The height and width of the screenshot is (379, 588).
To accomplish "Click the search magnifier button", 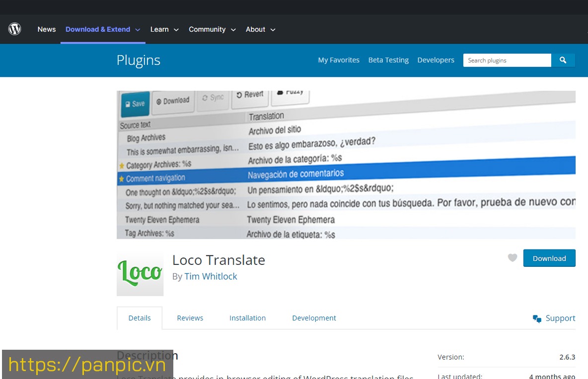I will pos(563,61).
